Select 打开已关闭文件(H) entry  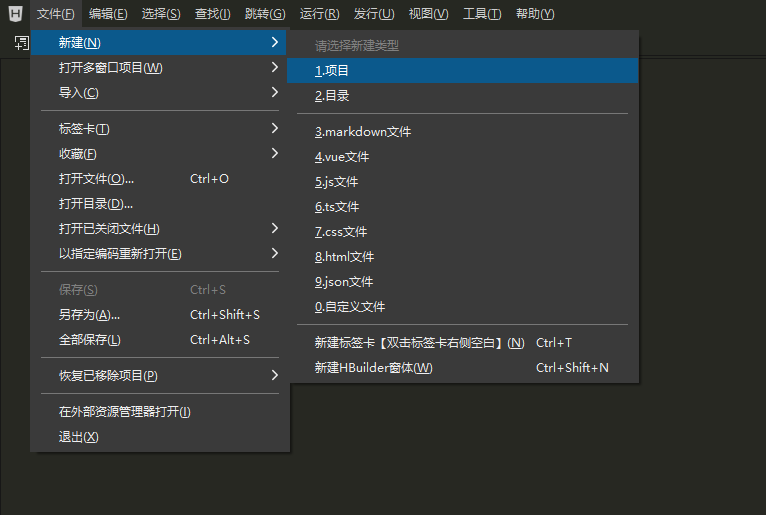point(160,228)
